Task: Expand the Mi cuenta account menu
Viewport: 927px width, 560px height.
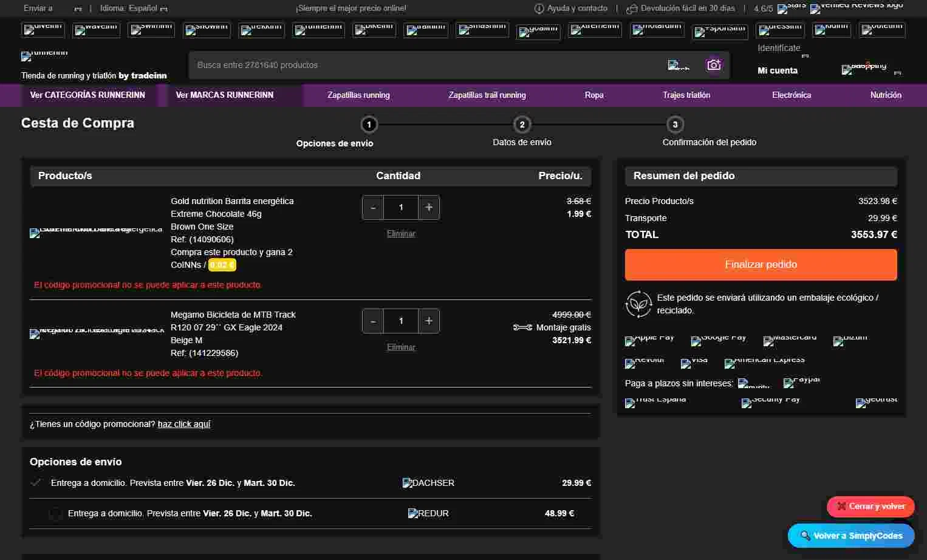Action: click(x=778, y=70)
